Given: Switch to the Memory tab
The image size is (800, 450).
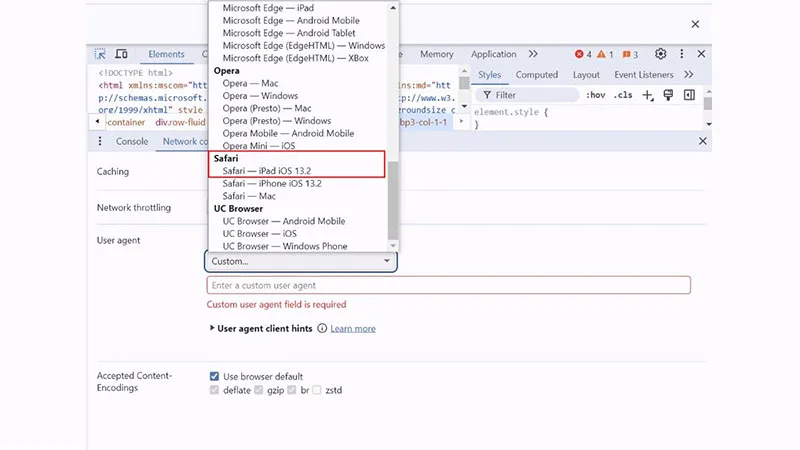Looking at the screenshot, I should [437, 54].
